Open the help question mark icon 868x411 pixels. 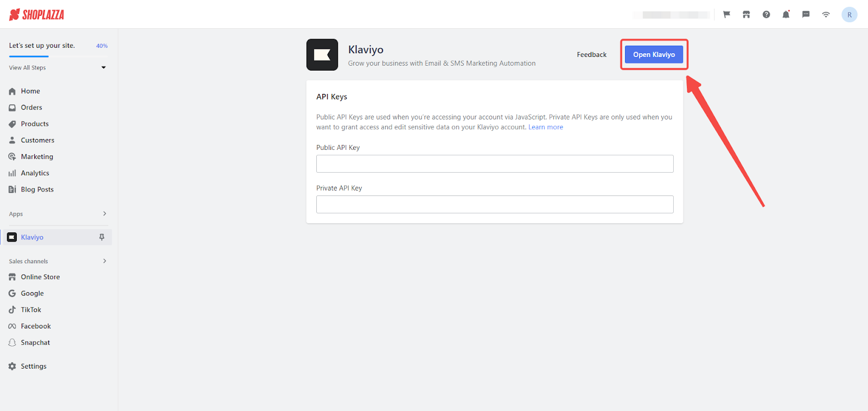[x=766, y=15]
